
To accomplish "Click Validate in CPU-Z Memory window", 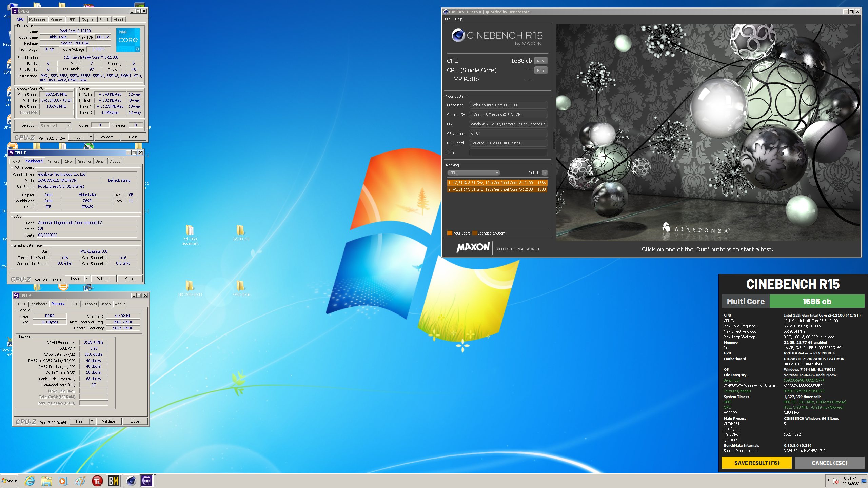I will (108, 421).
